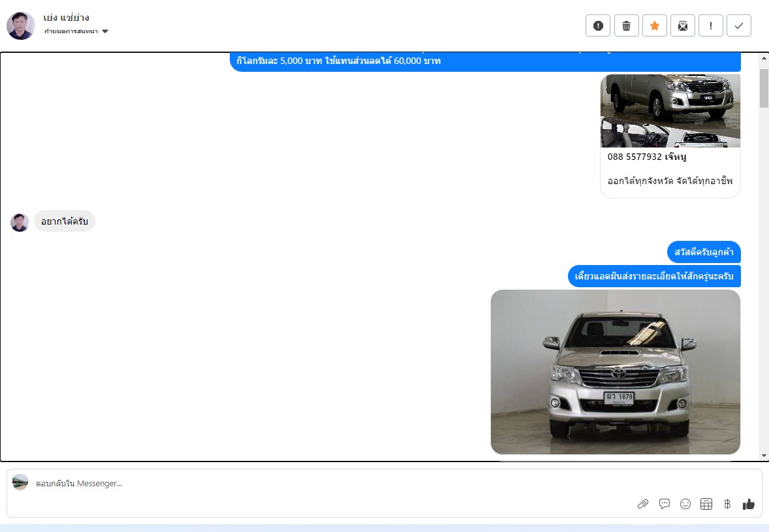
Task: Toggle the exclamation priority marker
Action: pos(710,25)
